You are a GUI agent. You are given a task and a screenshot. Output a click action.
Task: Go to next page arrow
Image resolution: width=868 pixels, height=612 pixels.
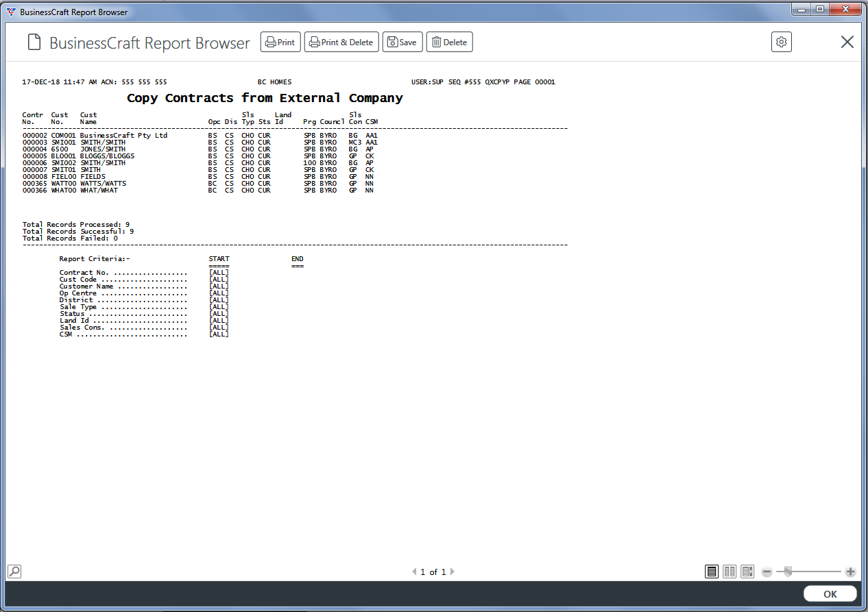pyautogui.click(x=452, y=572)
